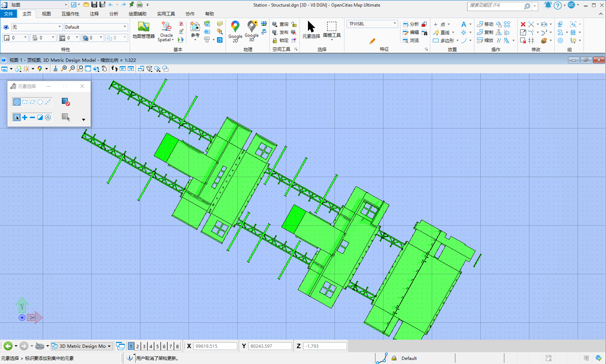Activate the Pan View hand icon
This screenshot has width=606, height=364.
(x=105, y=69)
